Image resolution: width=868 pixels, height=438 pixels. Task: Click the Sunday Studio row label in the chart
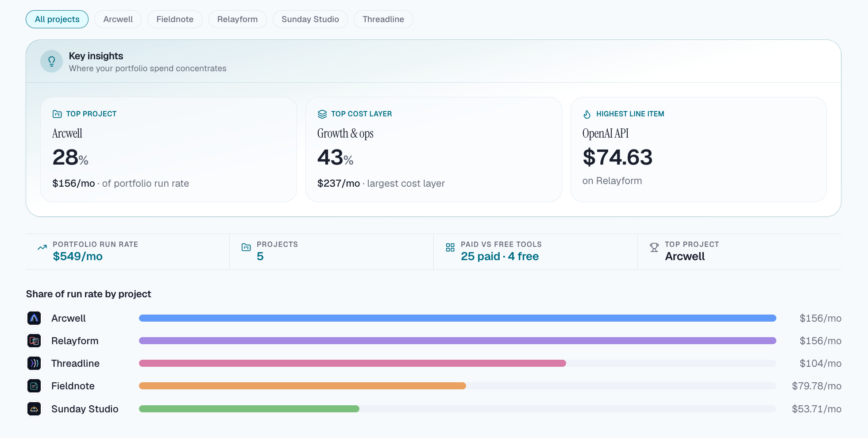click(85, 409)
